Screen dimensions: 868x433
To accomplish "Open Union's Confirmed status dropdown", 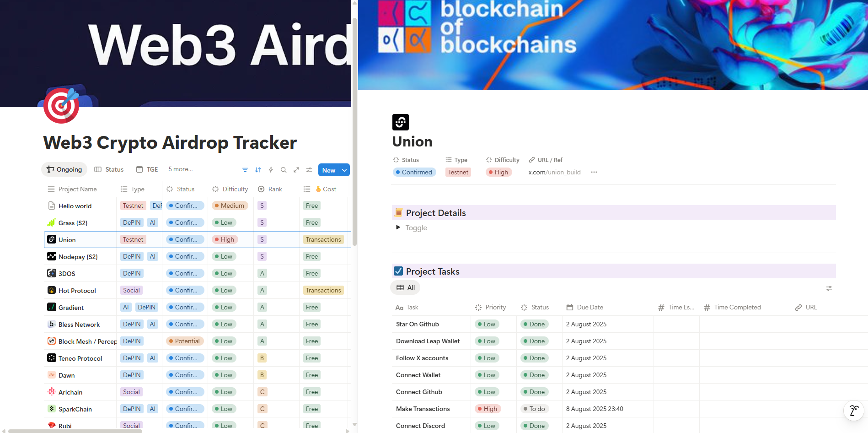I will click(x=414, y=172).
